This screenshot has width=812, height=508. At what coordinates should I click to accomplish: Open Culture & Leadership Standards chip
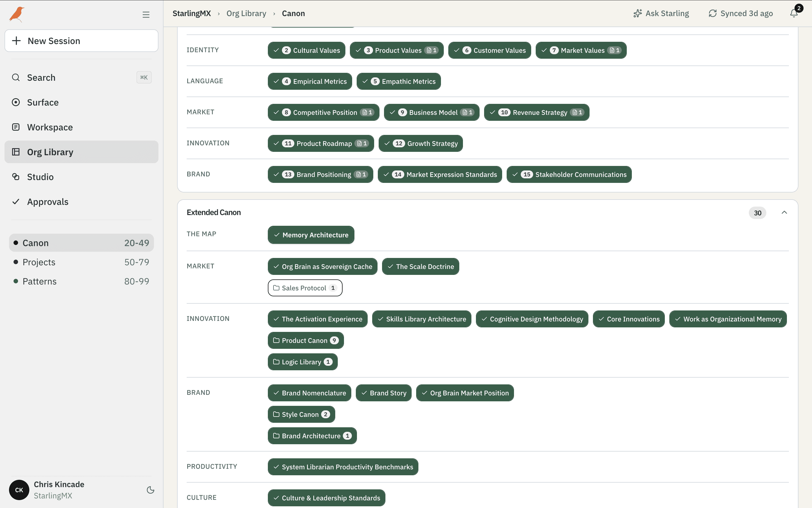(326, 498)
